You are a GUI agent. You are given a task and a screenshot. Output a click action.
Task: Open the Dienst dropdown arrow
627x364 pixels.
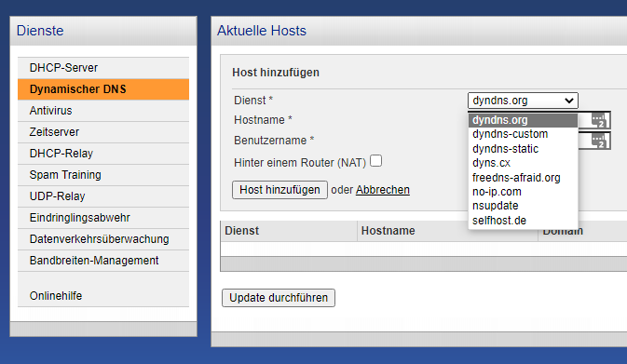(569, 101)
